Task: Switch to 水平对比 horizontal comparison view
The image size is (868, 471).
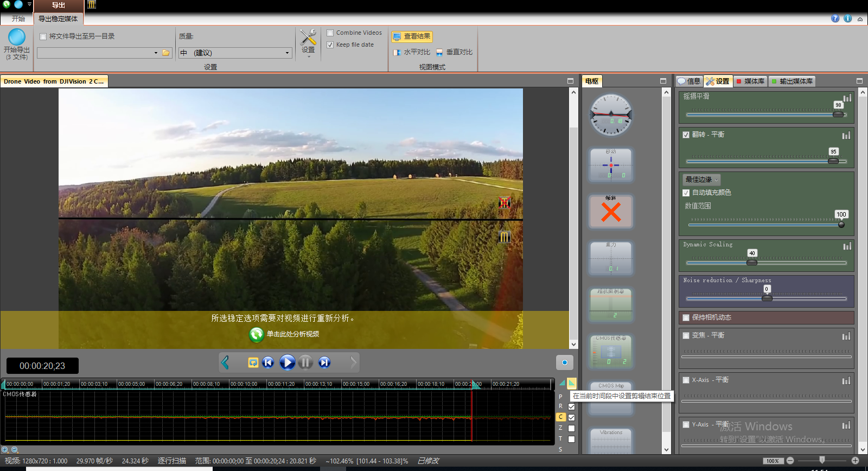Action: pos(411,52)
